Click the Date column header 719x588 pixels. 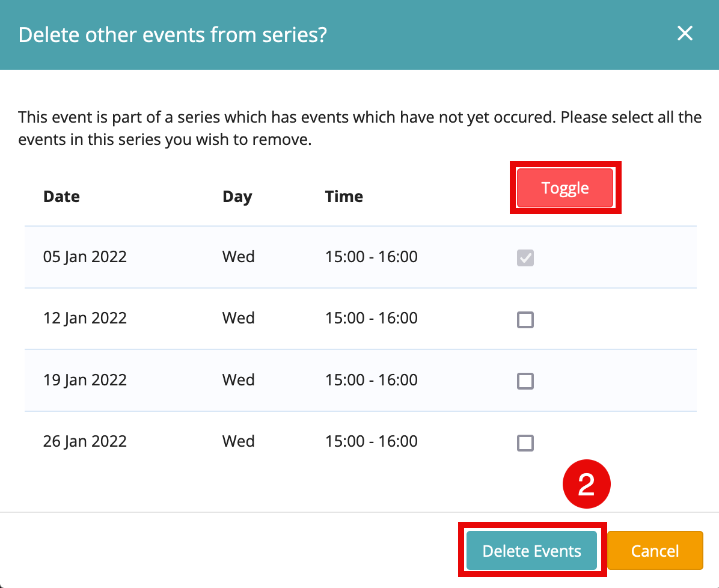point(61,197)
